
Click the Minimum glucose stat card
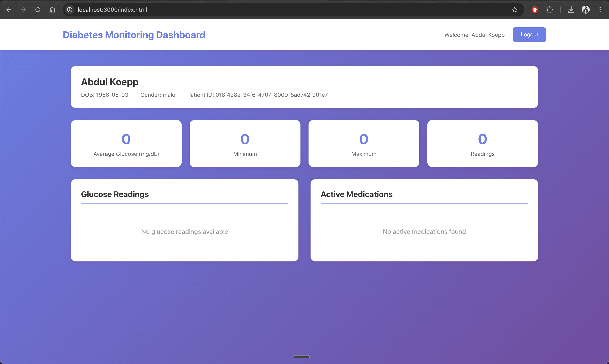pyautogui.click(x=245, y=144)
